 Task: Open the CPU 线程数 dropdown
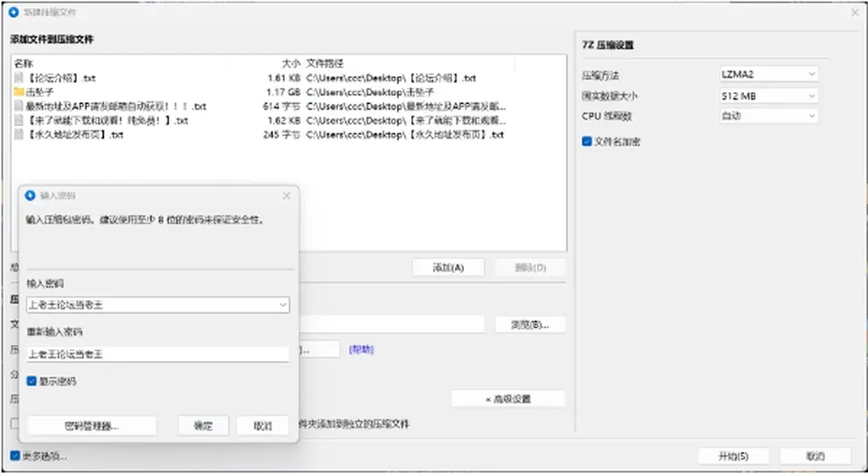[769, 116]
